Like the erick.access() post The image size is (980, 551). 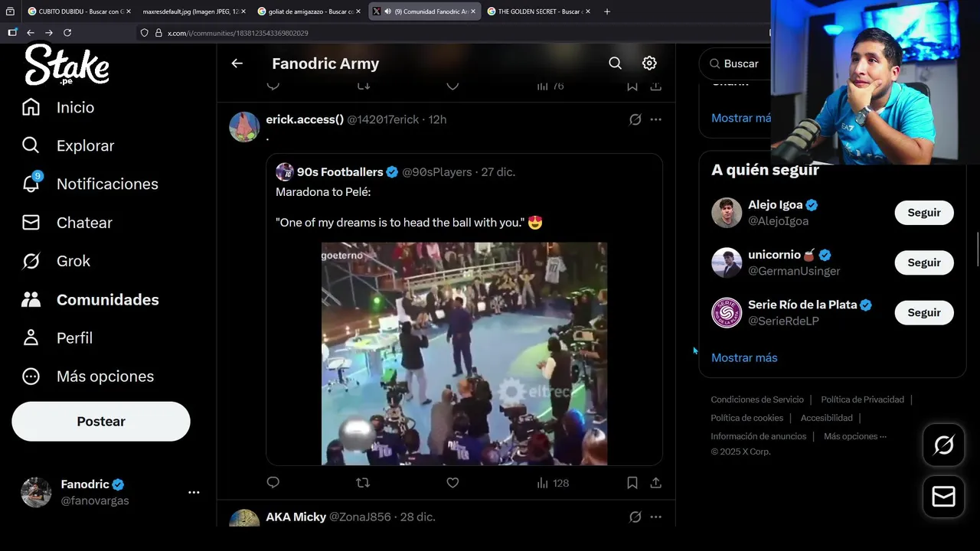[452, 483]
